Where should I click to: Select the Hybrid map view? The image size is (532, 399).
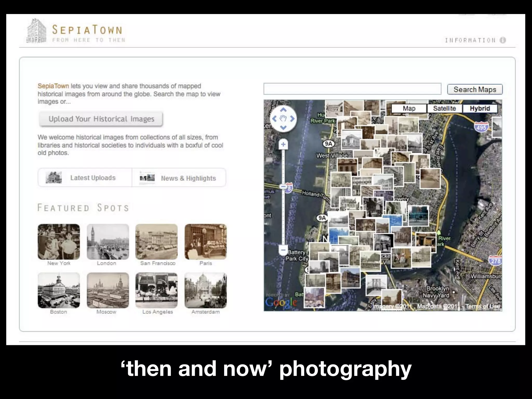pos(480,108)
